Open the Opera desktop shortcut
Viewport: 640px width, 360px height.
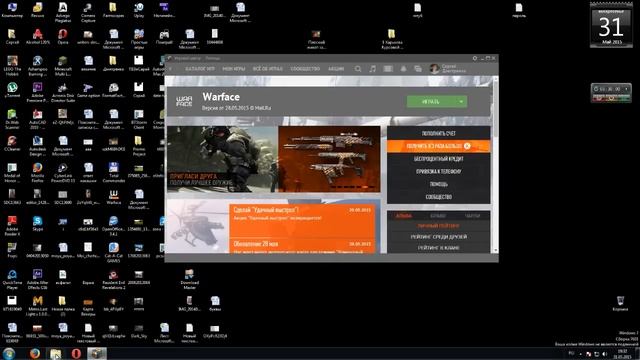tap(62, 36)
